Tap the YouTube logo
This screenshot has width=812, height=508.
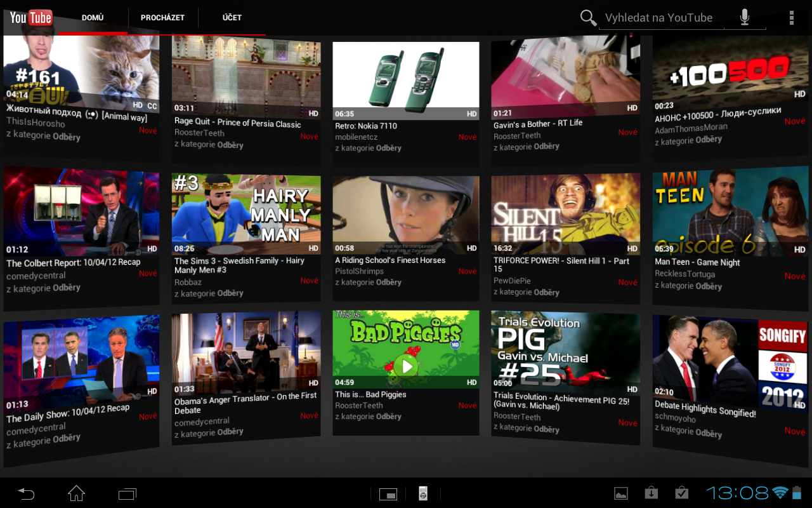click(x=31, y=17)
